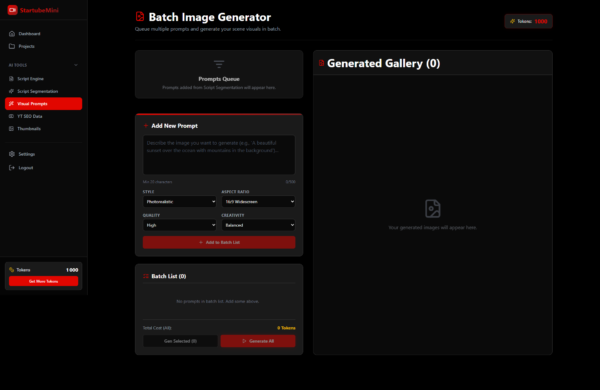
Task: Click the StartubeMini brand name text
Action: point(39,10)
